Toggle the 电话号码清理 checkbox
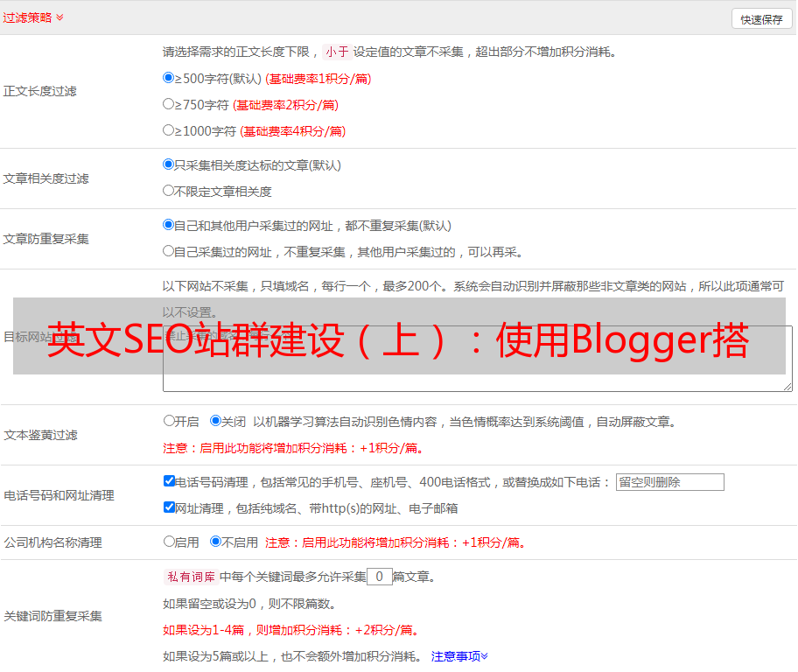798x672 pixels. (x=169, y=481)
